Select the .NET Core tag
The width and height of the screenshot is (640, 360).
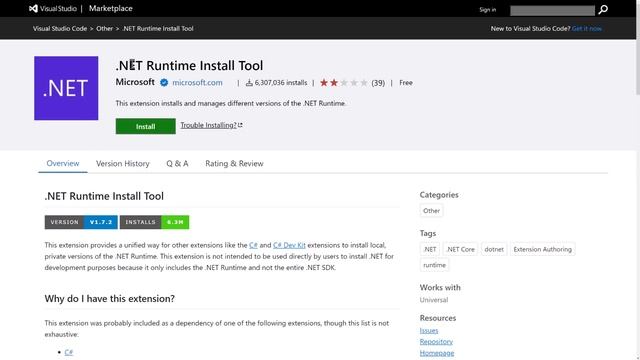click(x=460, y=249)
